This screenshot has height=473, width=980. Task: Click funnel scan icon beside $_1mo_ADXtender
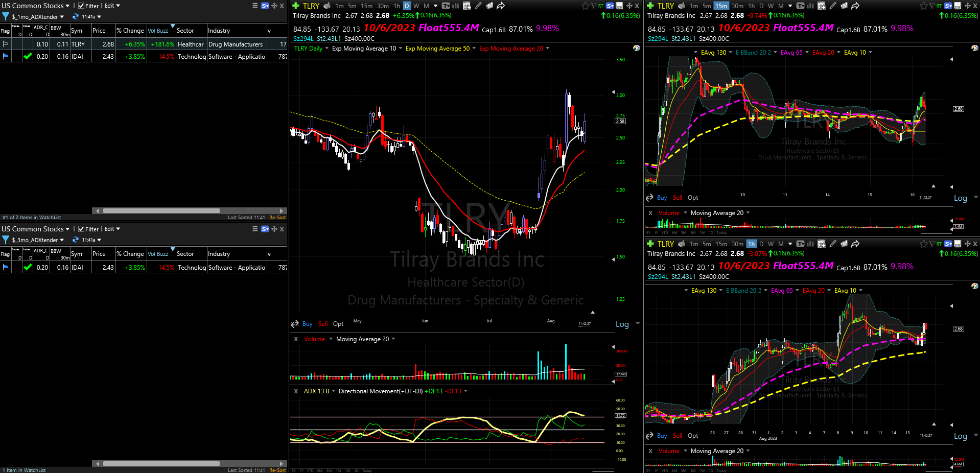pyautogui.click(x=6, y=16)
